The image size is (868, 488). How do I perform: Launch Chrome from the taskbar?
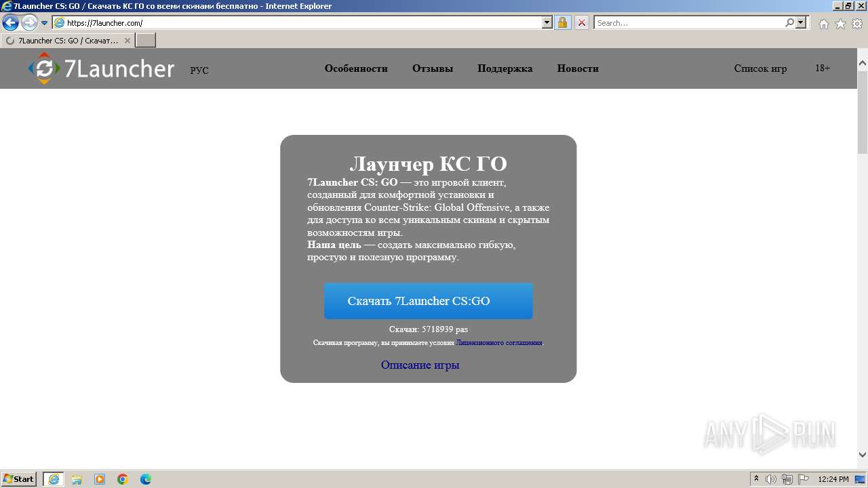(123, 479)
